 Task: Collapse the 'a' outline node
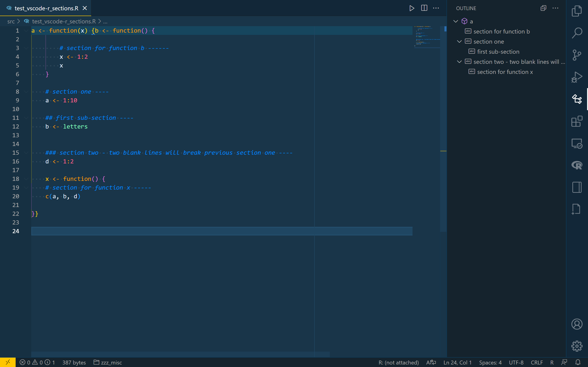(456, 21)
